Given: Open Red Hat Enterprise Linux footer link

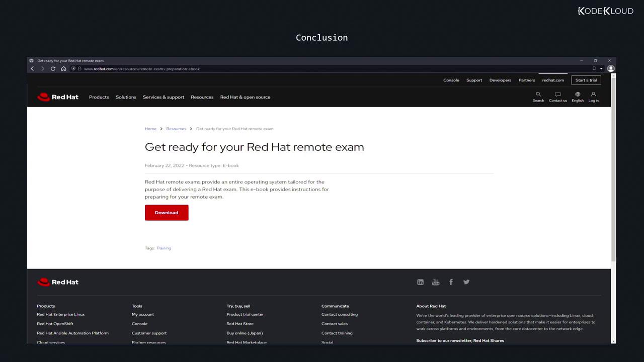Looking at the screenshot, I should coord(61,315).
